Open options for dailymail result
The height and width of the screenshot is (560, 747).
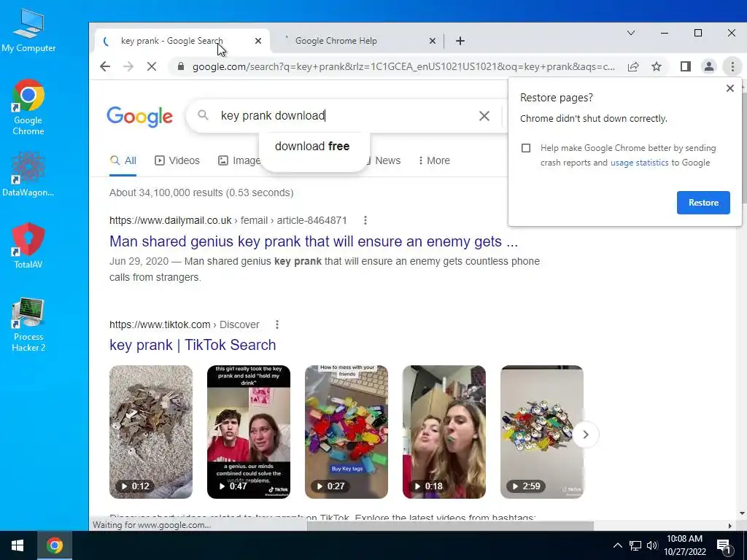pos(365,220)
